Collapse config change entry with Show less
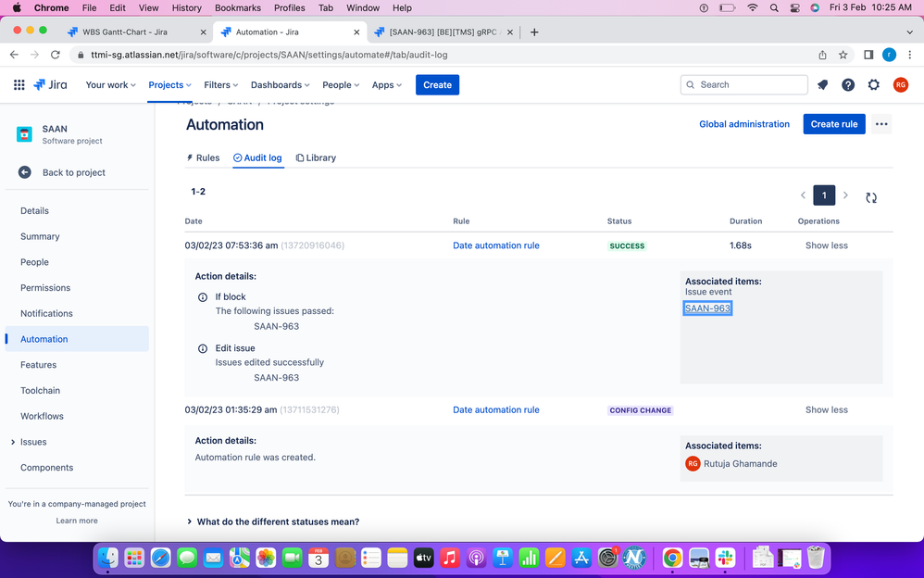 (826, 410)
